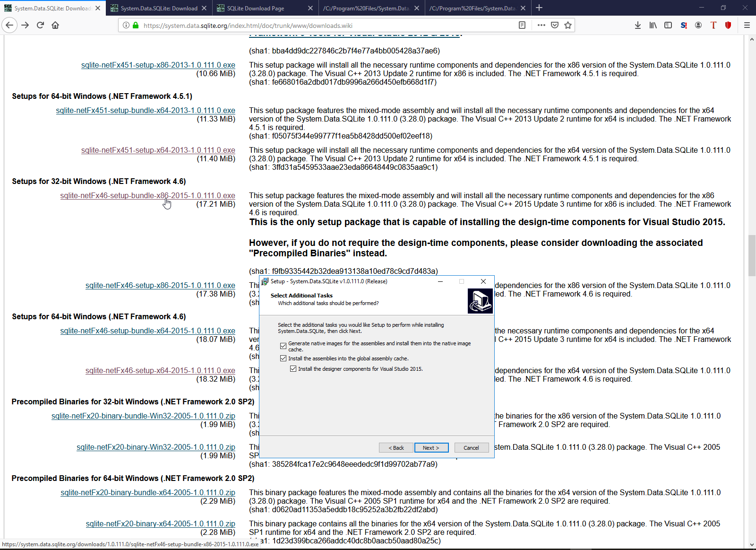Viewport: 756px width, 550px height.
Task: Click the "Select Additional Tasks" dialog heading
Action: pos(301,296)
